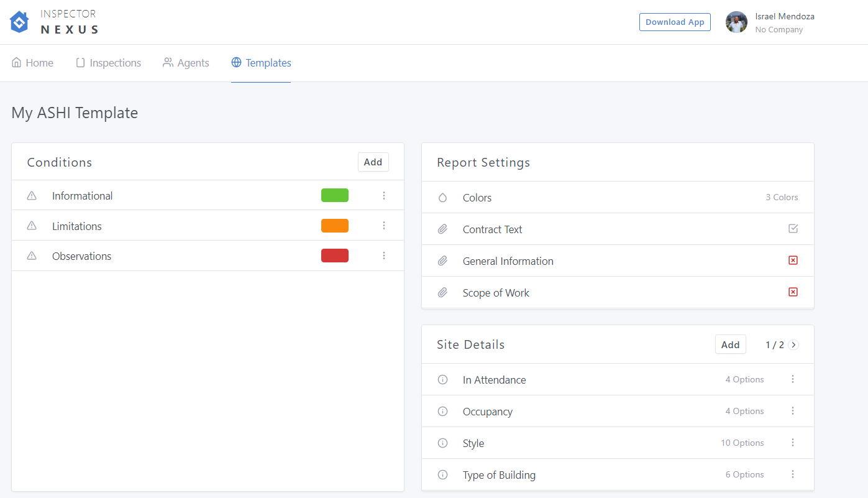Open the three-dot menu for Limitations
Screen dimensions: 868x498
(x=384, y=226)
